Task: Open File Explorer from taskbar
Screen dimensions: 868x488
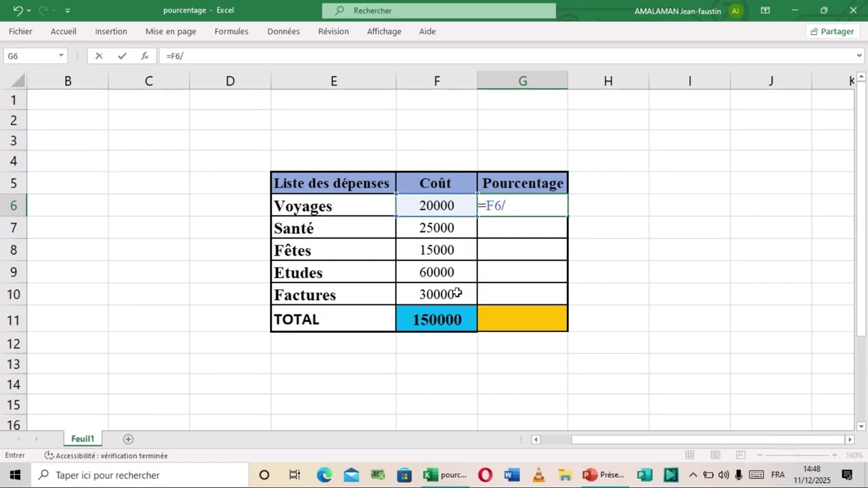Action: (565, 475)
